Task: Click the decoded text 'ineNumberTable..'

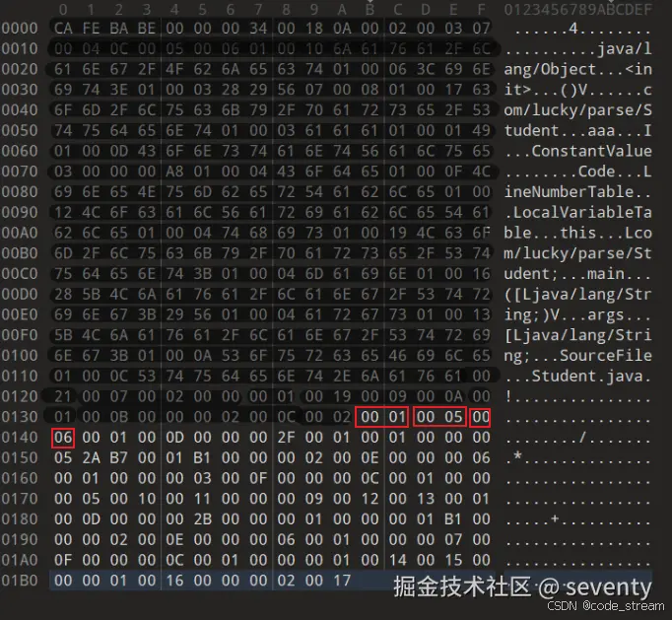Action: (578, 191)
